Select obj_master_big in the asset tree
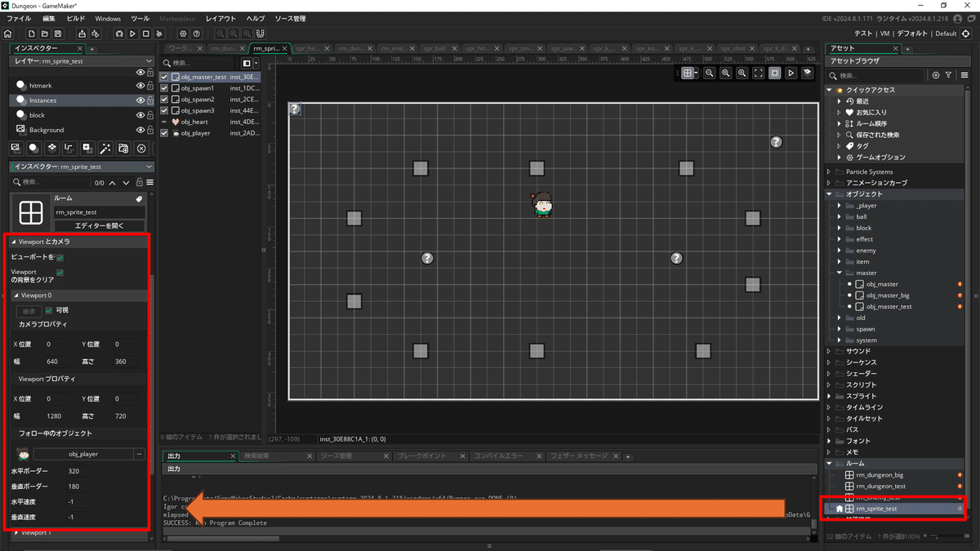This screenshot has width=980, height=551. [x=888, y=295]
